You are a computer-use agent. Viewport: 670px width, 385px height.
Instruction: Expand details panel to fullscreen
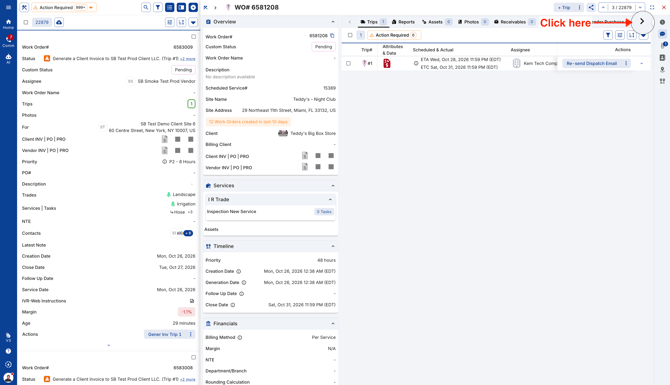pyautogui.click(x=652, y=7)
